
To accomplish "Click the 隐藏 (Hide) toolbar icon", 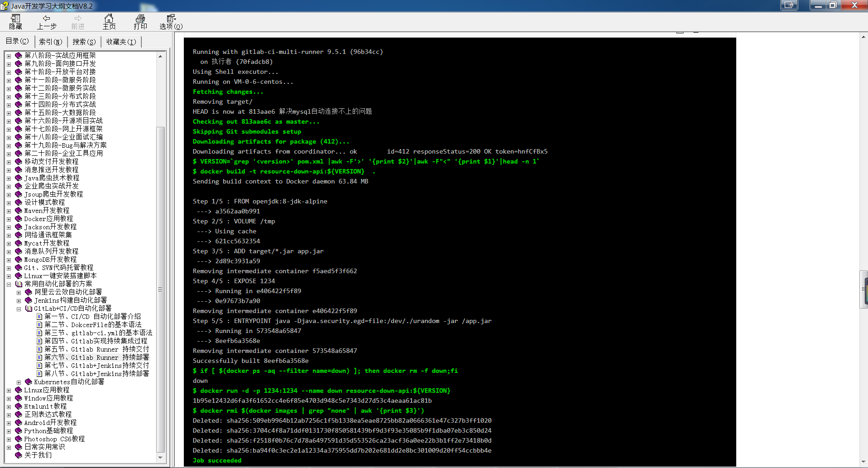I will pos(15,22).
